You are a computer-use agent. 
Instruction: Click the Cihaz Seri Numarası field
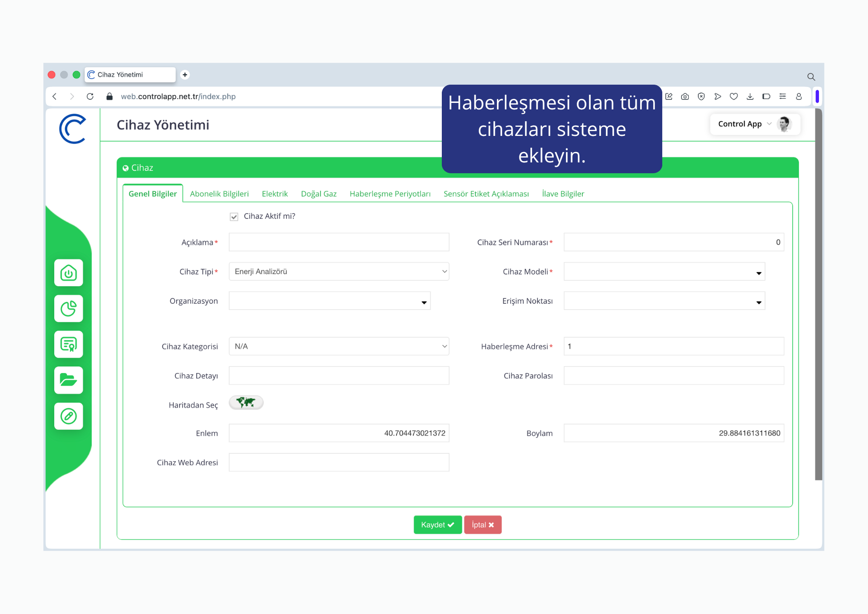[x=674, y=242]
